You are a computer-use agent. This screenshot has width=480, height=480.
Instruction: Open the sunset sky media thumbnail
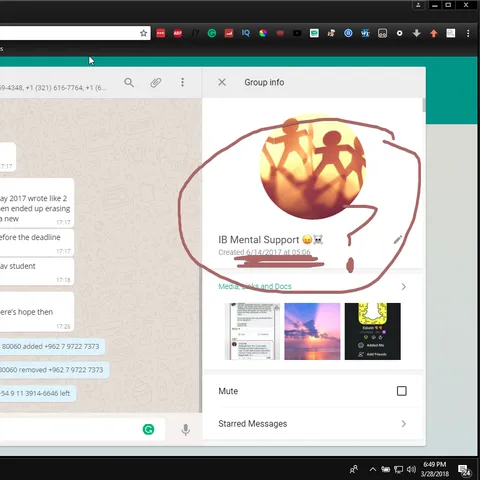coord(312,331)
